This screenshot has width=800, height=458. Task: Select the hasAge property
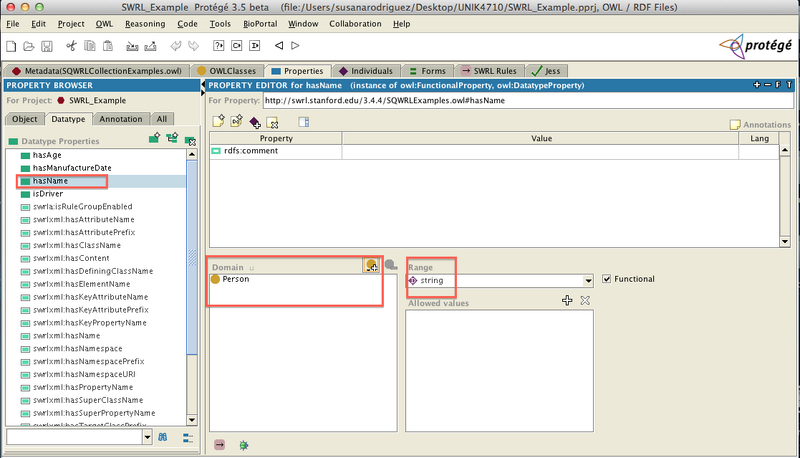47,155
